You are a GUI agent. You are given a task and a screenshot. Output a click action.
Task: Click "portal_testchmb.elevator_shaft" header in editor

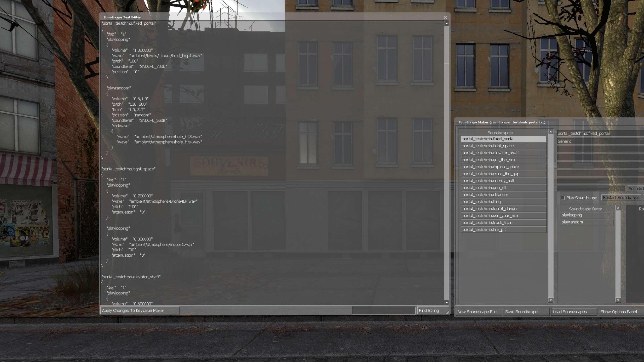click(131, 277)
